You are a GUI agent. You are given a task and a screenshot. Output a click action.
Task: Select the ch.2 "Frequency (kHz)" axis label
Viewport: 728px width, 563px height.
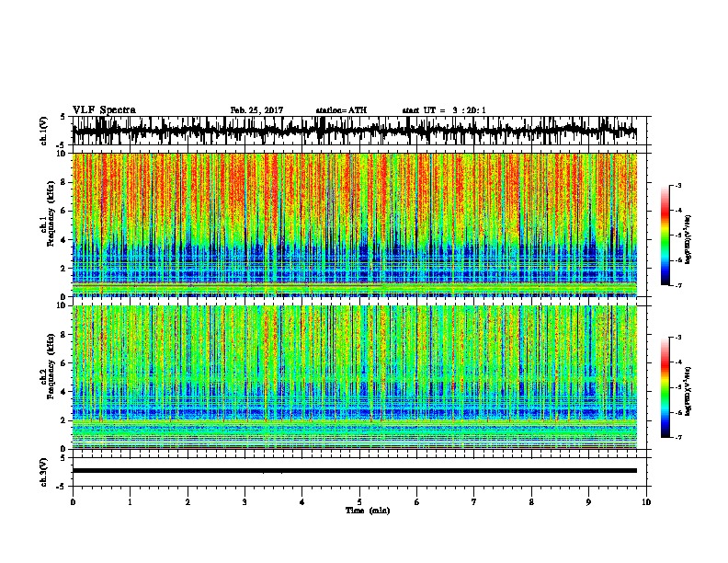tap(51, 366)
